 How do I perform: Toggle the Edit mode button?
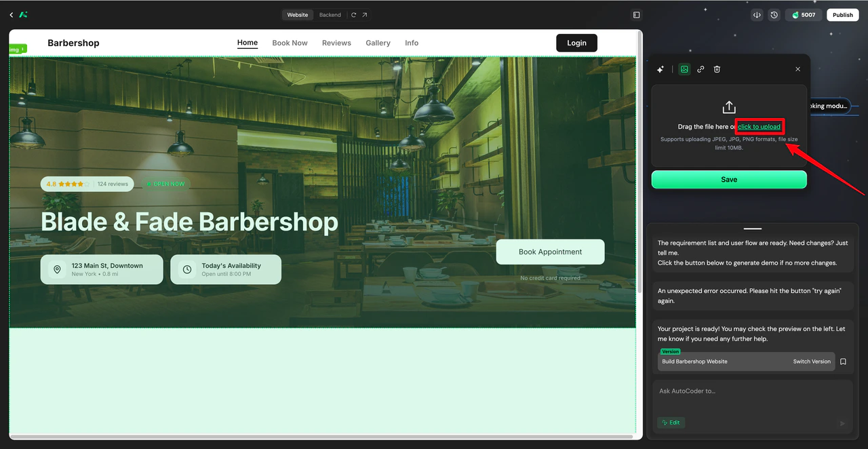coord(671,423)
